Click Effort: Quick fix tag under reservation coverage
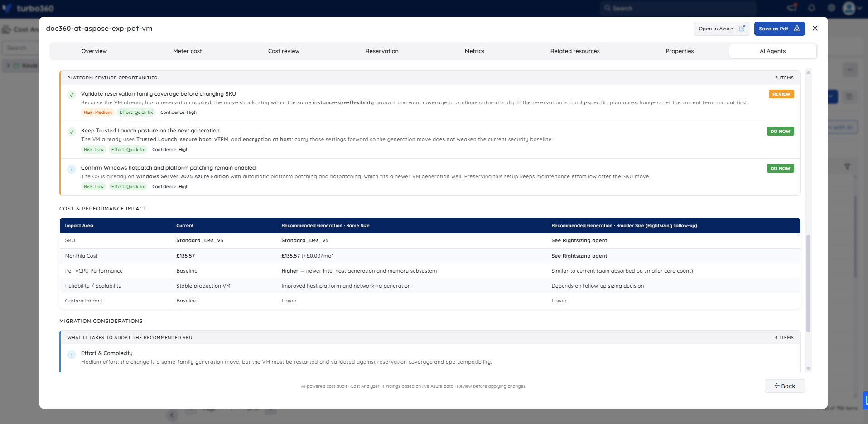Screen dimensions: 868x424 pos(136,112)
